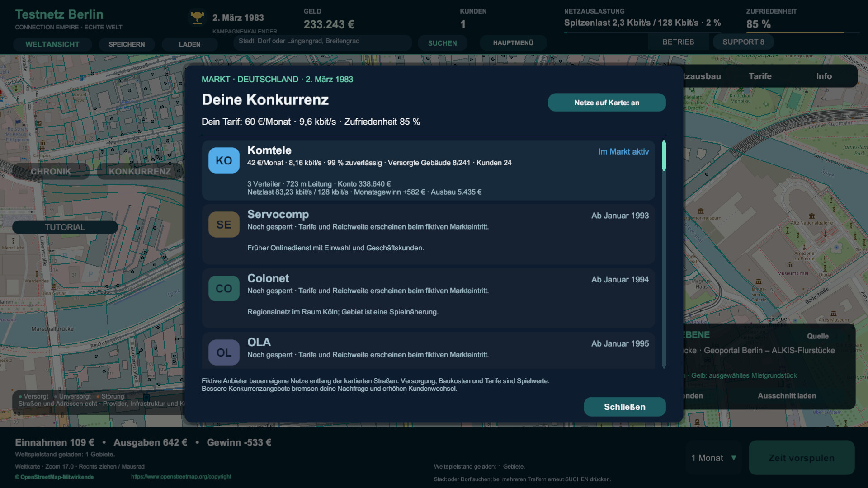Click the date 2. März 1983 in header
868x488 pixels.
point(238,18)
